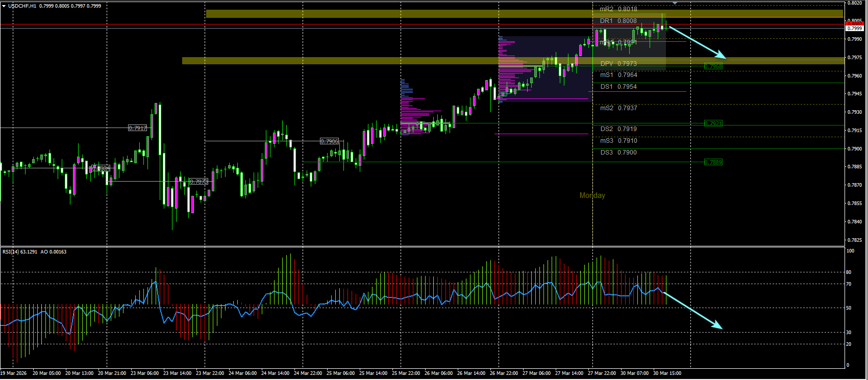This screenshot has width=868, height=380.
Task: Click the green 0.7921 price tag
Action: tap(713, 123)
